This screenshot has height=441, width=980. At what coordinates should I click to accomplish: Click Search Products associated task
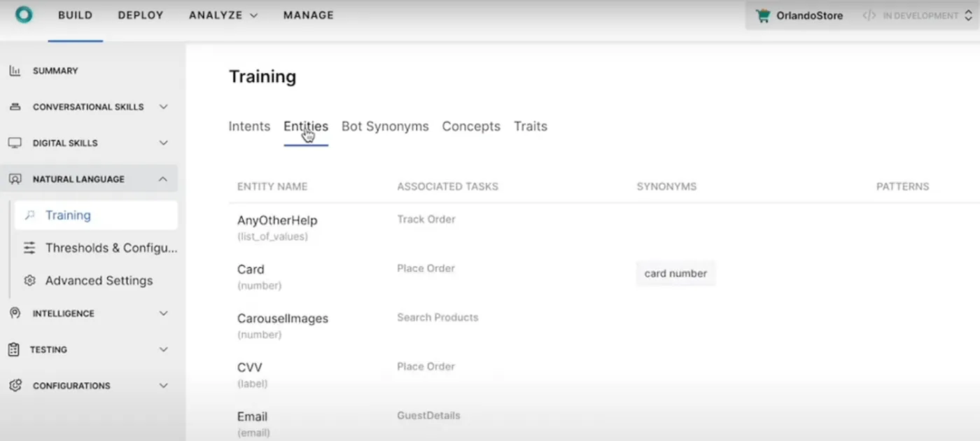[437, 318]
